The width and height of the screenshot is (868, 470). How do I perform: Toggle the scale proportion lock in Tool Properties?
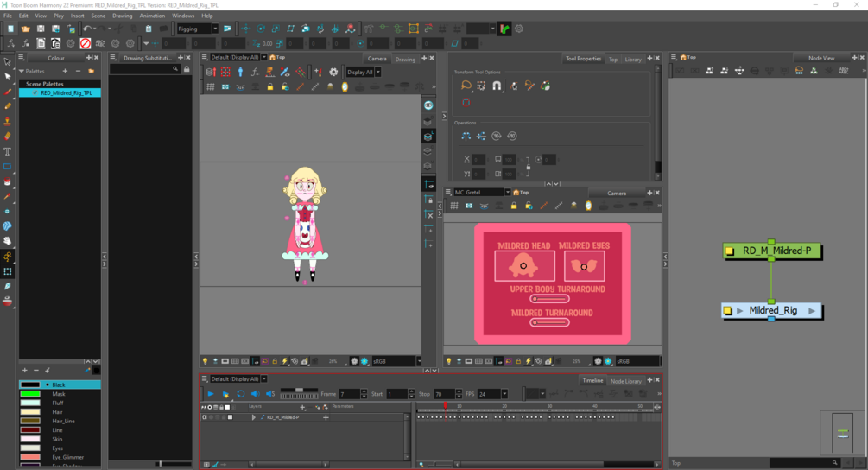pyautogui.click(x=528, y=166)
